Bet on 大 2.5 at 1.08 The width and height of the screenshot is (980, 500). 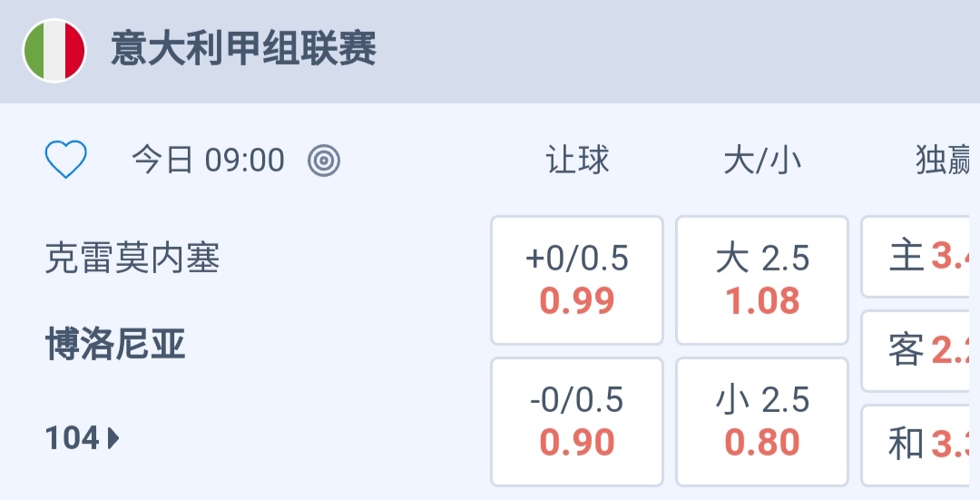coord(762,280)
